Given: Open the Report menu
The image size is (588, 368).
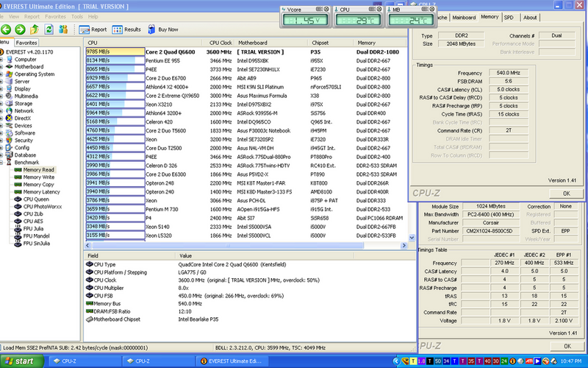Looking at the screenshot, I should pyautogui.click(x=32, y=16).
